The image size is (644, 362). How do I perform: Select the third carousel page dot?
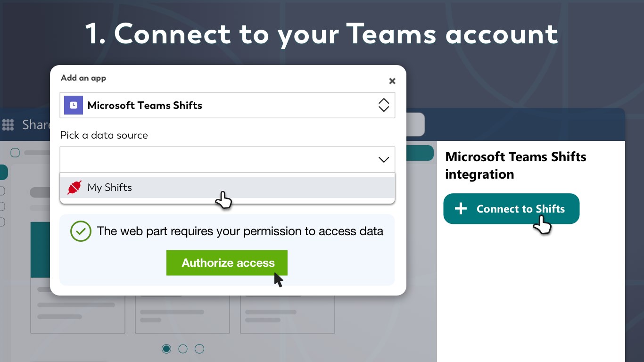199,349
